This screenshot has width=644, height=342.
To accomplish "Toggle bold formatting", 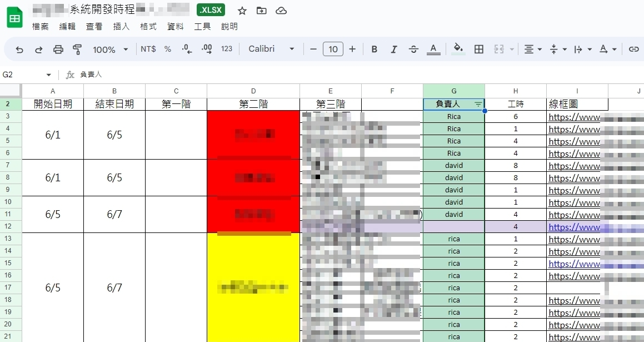I will click(375, 49).
